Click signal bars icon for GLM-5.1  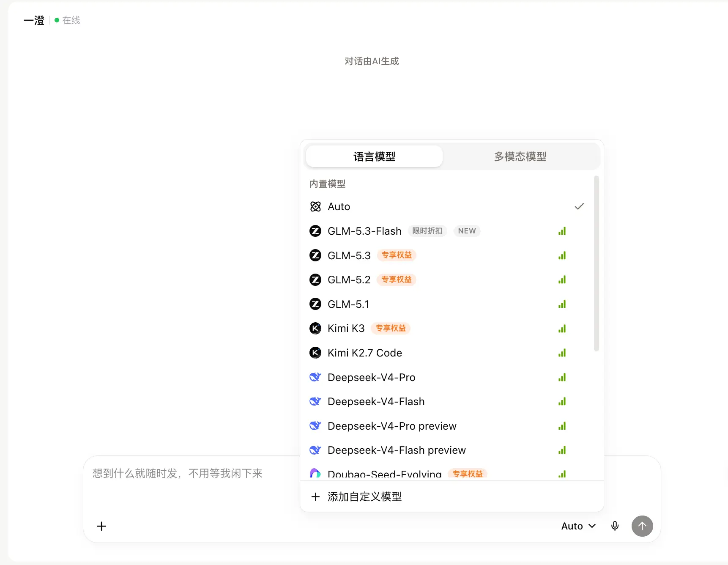coord(562,304)
